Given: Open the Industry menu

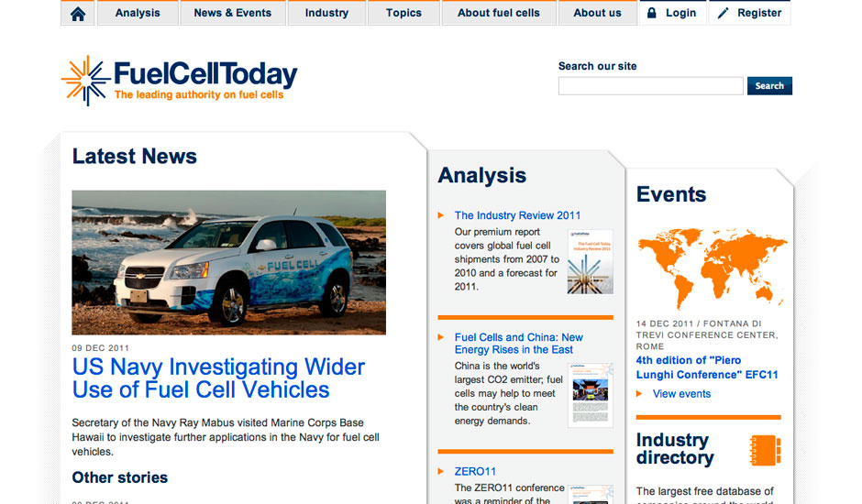Looking at the screenshot, I should click(326, 13).
